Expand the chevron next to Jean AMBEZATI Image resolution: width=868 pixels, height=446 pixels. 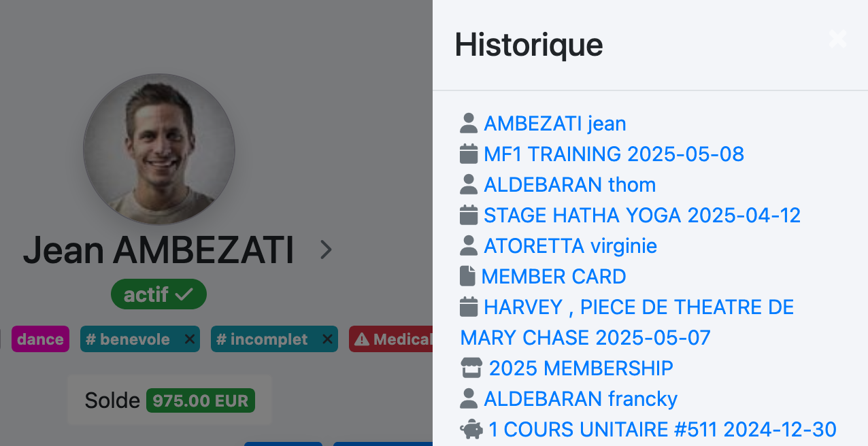pos(326,250)
